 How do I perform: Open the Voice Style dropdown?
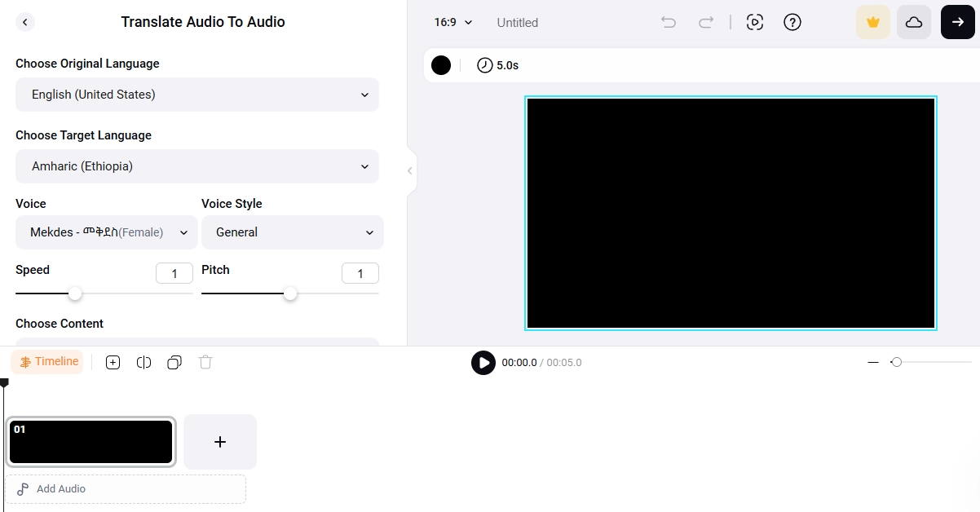tap(292, 232)
